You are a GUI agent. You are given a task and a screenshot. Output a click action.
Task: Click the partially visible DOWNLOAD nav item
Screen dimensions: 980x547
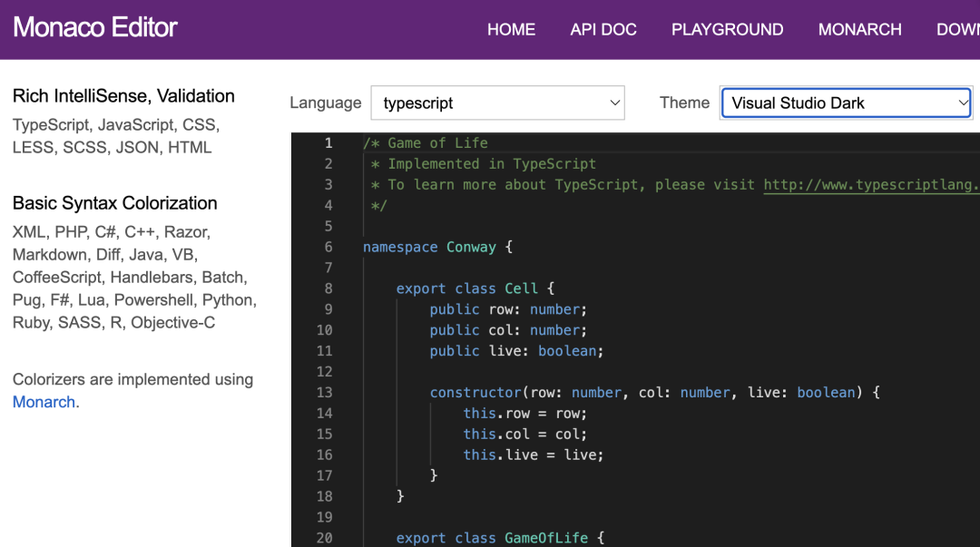957,30
